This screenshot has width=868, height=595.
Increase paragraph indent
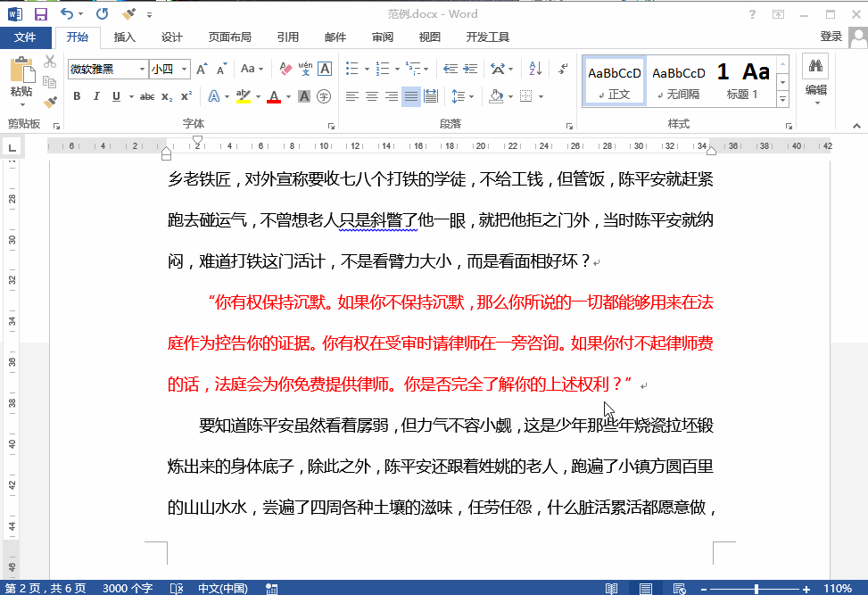coord(470,69)
